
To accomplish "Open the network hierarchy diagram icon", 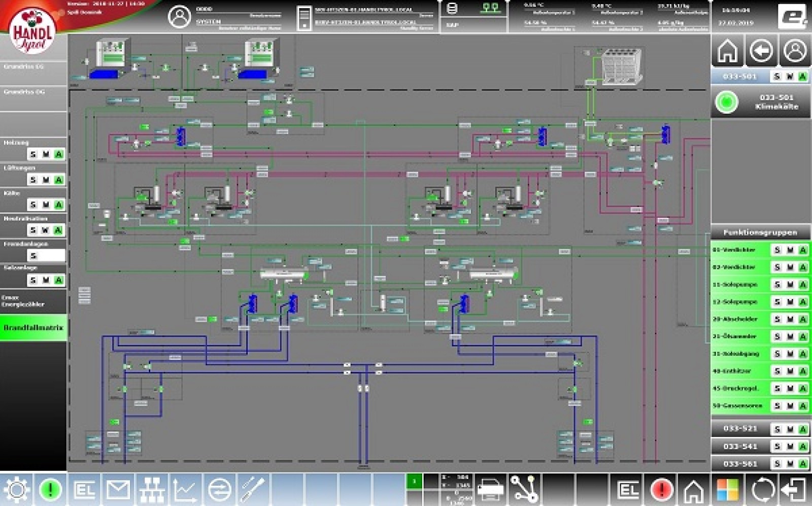I will tap(152, 490).
